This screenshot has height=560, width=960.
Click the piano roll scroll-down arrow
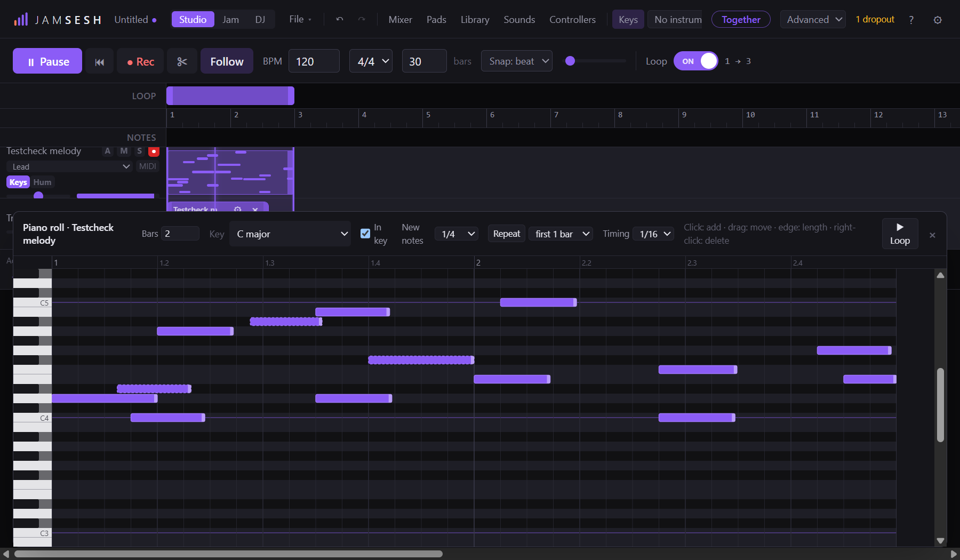pos(940,540)
